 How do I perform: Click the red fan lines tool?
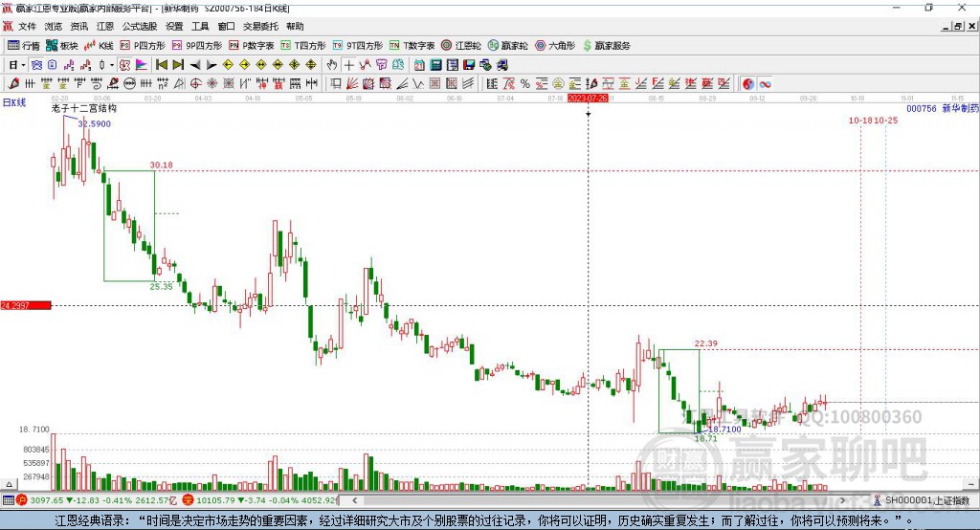[x=352, y=83]
